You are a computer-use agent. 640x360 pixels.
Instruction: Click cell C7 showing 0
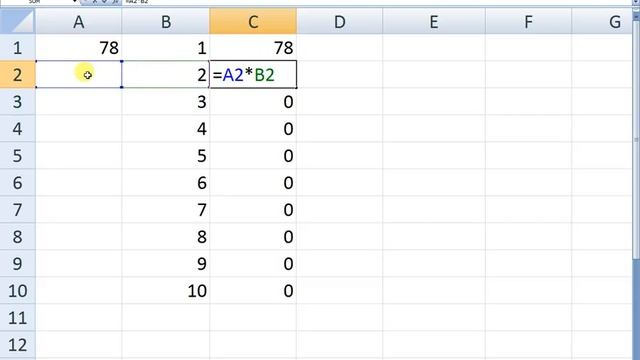click(253, 209)
